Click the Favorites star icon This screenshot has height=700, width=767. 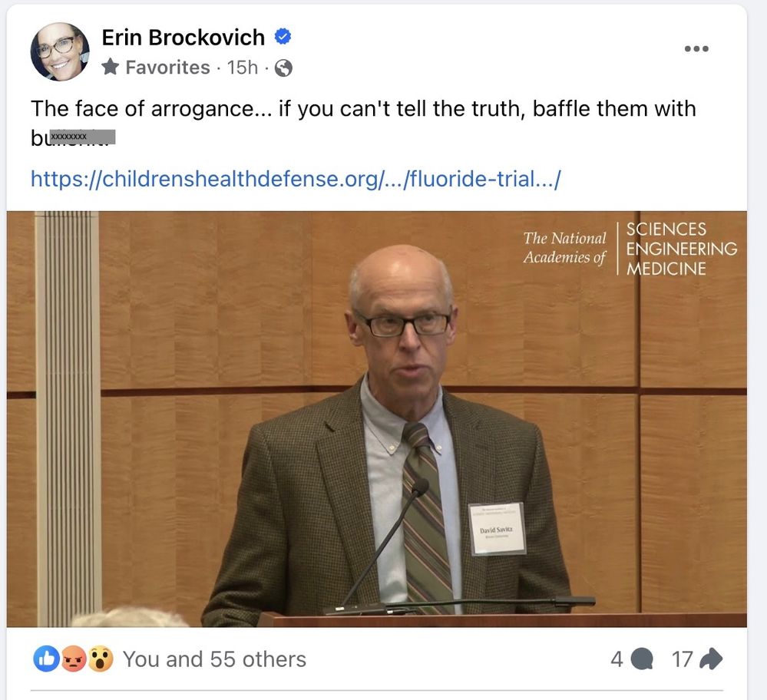tap(111, 67)
